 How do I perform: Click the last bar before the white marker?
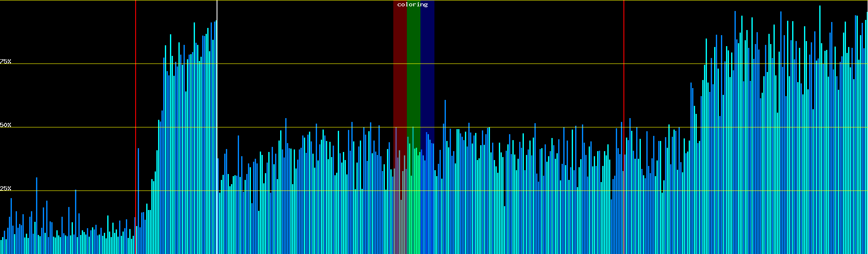tap(215, 127)
